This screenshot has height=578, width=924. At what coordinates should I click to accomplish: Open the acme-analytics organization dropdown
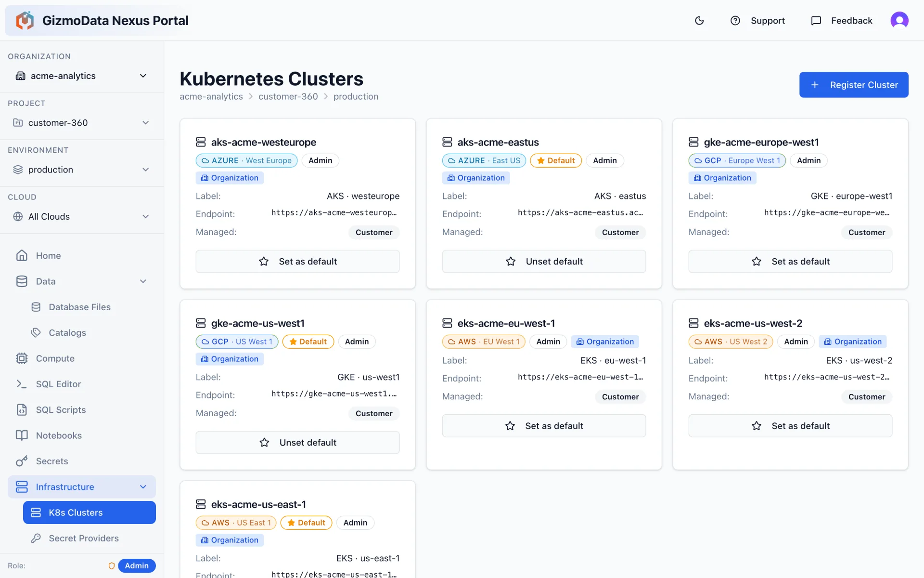pyautogui.click(x=82, y=76)
